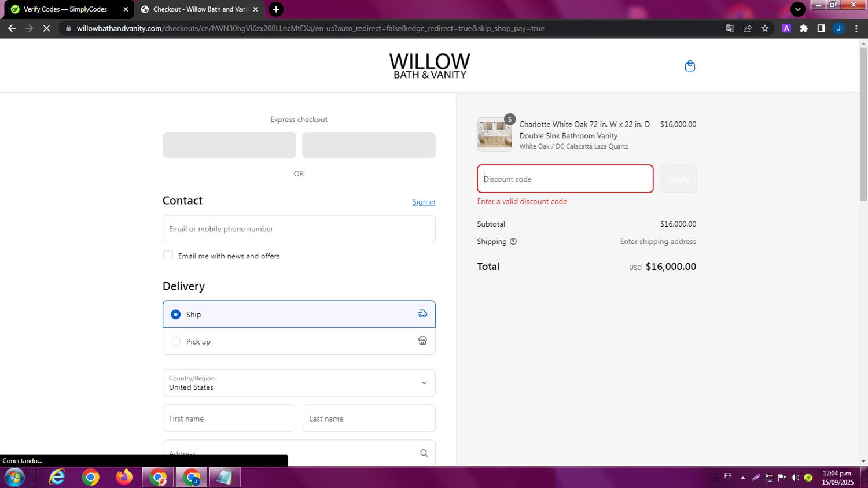Click the Sign in link
Screen dimensions: 868x488
pos(424,202)
